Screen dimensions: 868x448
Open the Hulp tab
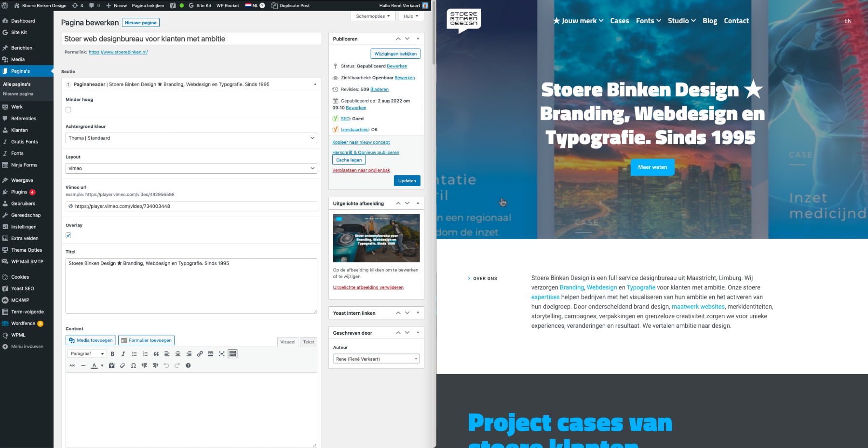pyautogui.click(x=411, y=16)
